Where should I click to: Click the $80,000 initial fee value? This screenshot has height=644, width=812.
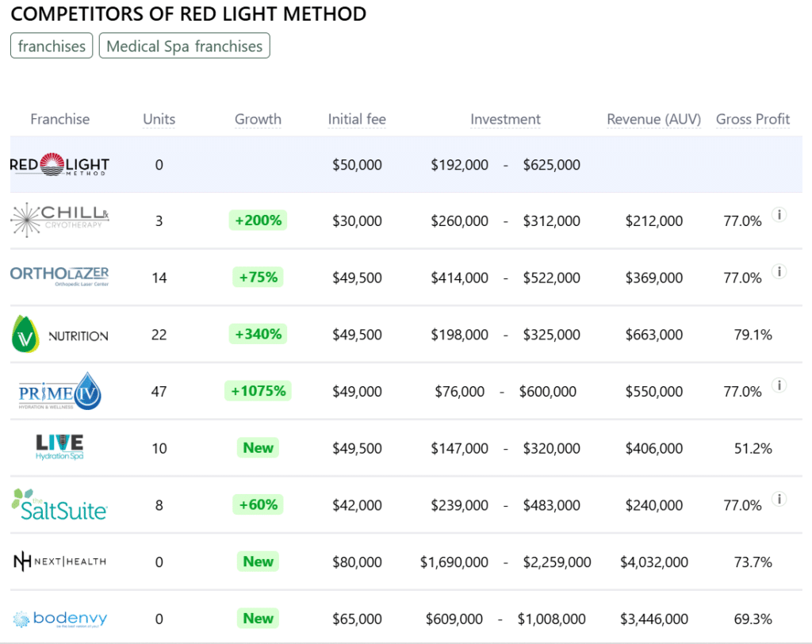point(357,562)
